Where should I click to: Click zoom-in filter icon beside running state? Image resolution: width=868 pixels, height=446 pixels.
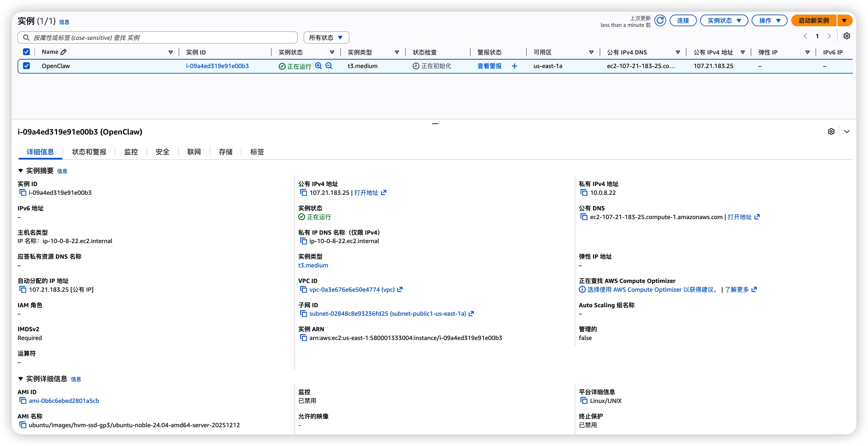pos(318,66)
